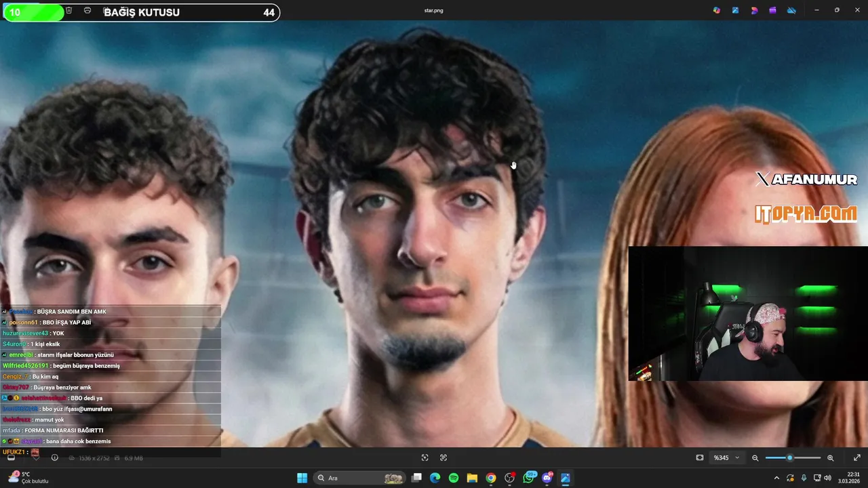
Task: Open network settings from the tray
Action: point(817,478)
